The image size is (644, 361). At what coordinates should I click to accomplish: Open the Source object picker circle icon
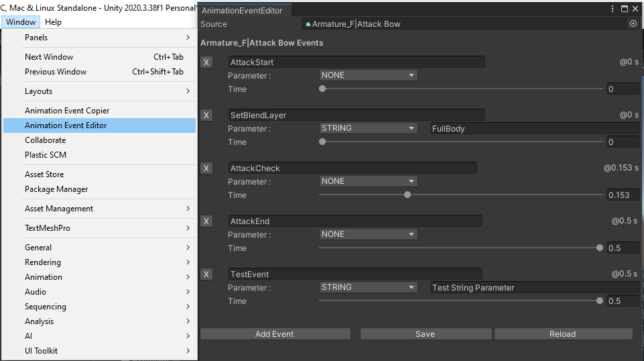tap(633, 23)
